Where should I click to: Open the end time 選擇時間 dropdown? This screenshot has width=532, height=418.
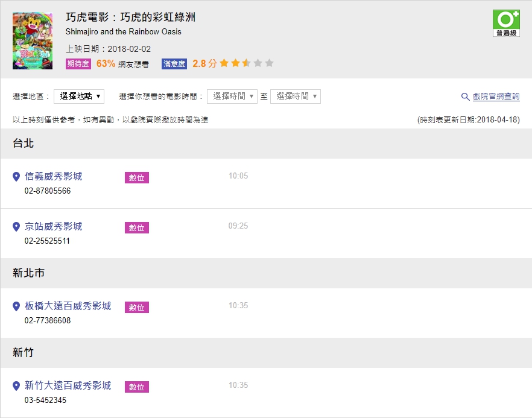click(296, 97)
